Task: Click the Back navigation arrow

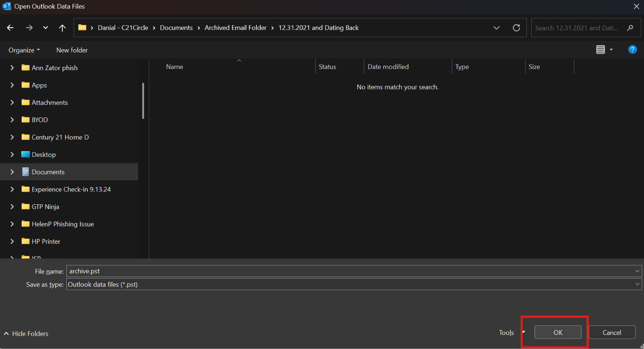Action: 10,28
